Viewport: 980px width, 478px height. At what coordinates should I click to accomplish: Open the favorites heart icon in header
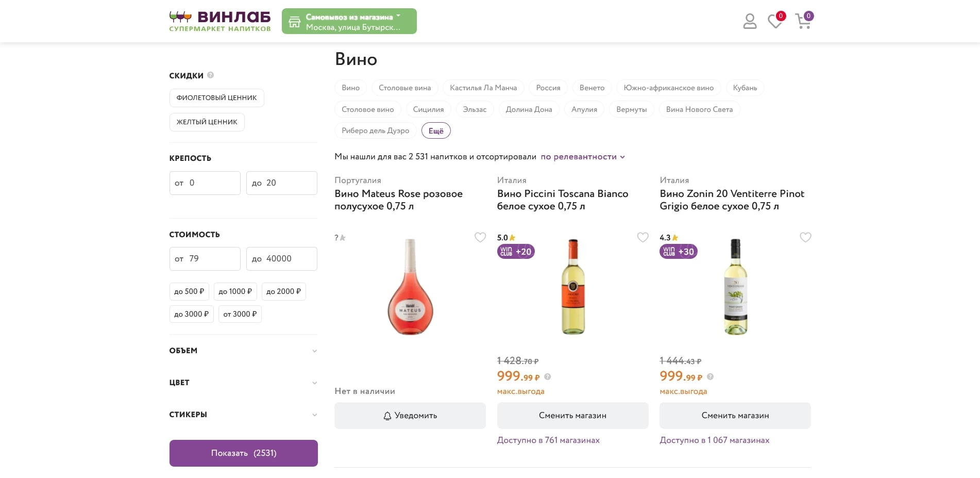(774, 21)
